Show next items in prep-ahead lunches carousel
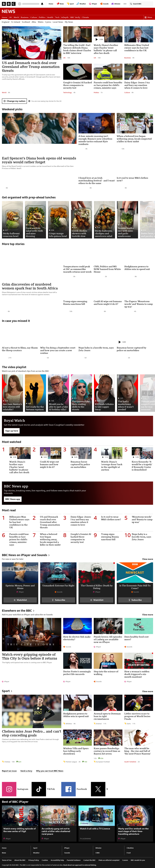 (150, 220)
